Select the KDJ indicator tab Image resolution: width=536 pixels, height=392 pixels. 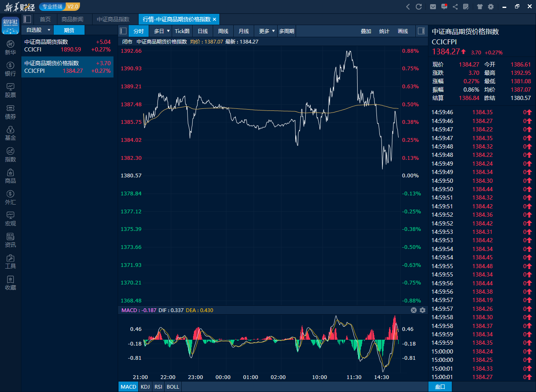coord(145,387)
